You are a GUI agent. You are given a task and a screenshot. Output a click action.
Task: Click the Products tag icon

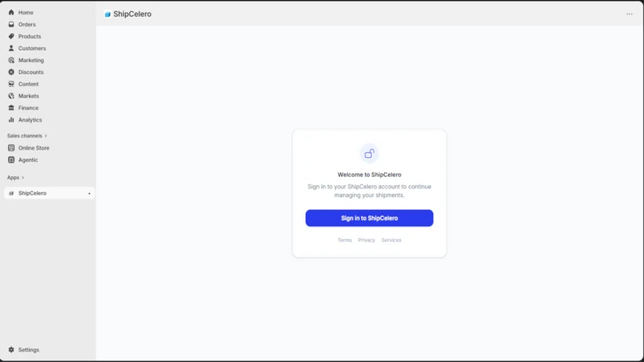tap(11, 36)
